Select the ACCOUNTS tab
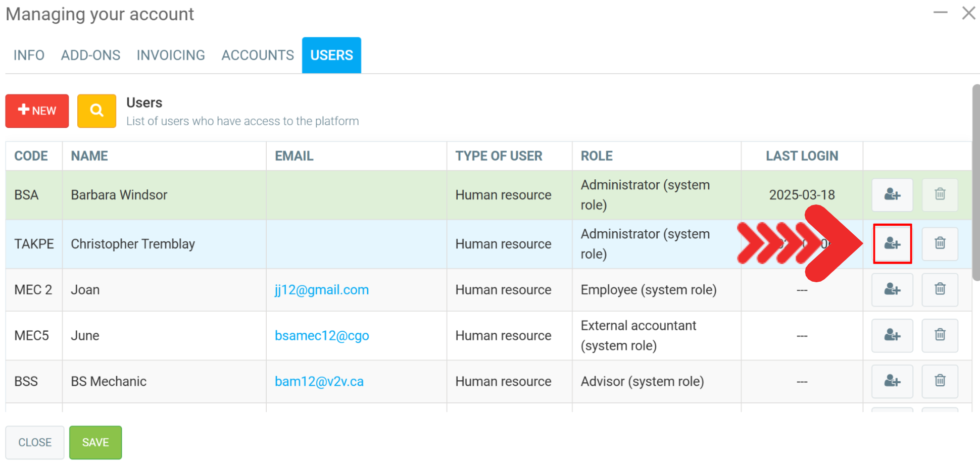The width and height of the screenshot is (980, 463). [x=258, y=55]
